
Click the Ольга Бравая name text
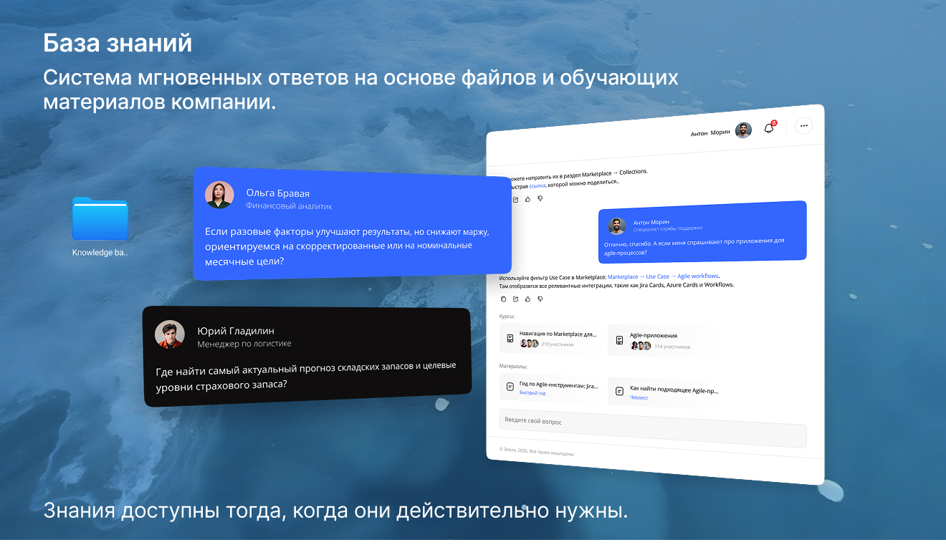(278, 193)
